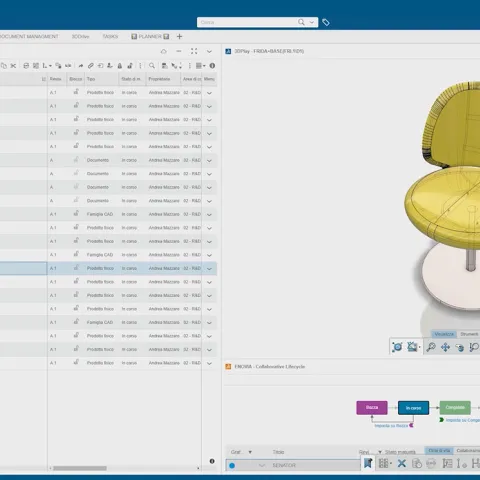Image resolution: width=480 pixels, height=480 pixels.
Task: Sort by the Proprietario column header
Action: 159,79
